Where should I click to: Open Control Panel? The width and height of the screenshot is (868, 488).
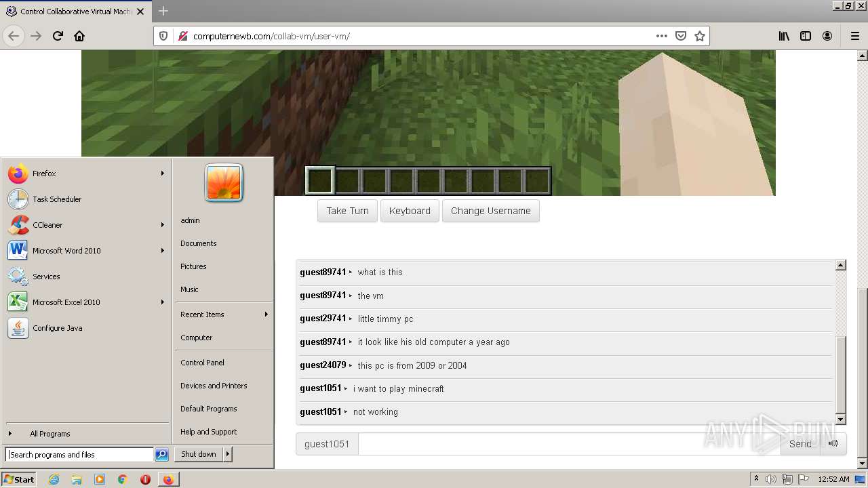(202, 363)
